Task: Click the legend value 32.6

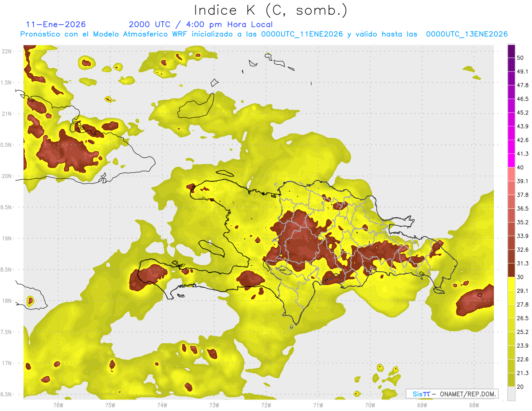Action: pos(523,250)
